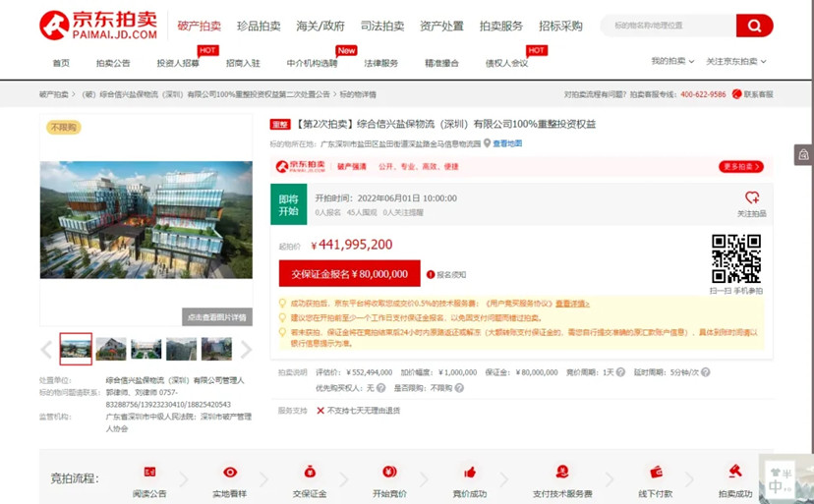
Task: Expand the 我的拍卖 dropdown
Action: pyautogui.click(x=672, y=61)
